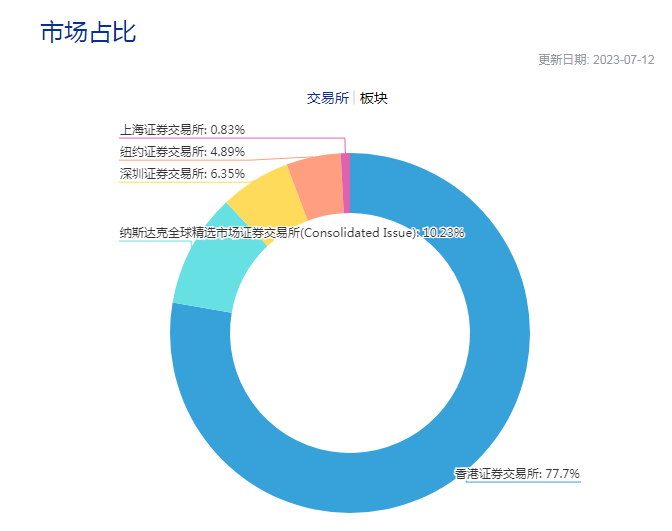Click the empty center of the donut chart

coord(350,343)
